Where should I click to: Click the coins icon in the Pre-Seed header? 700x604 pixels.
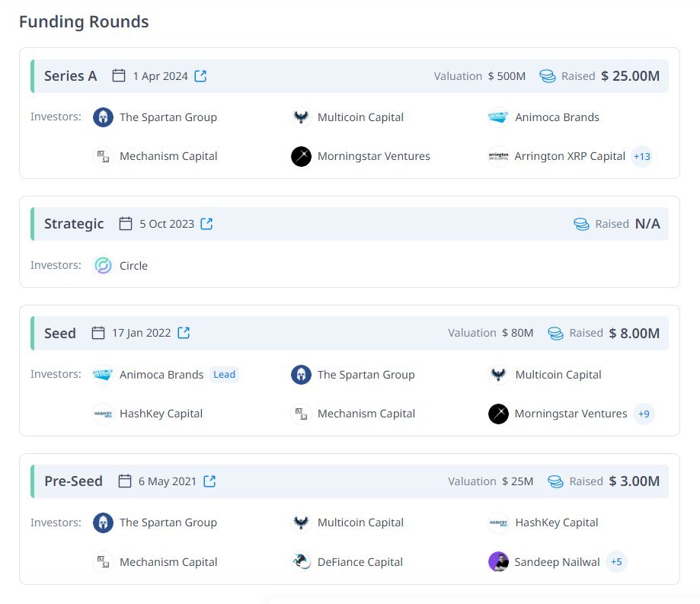click(555, 481)
